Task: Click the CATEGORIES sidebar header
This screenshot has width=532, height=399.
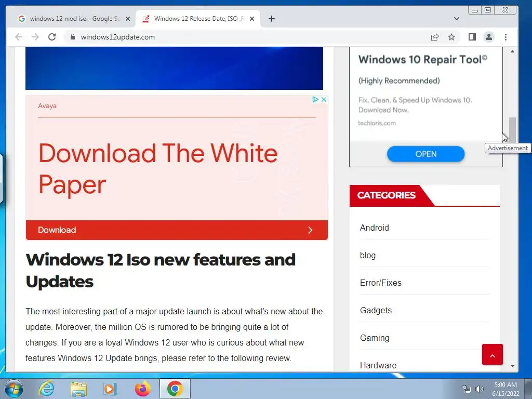Action: coord(387,195)
